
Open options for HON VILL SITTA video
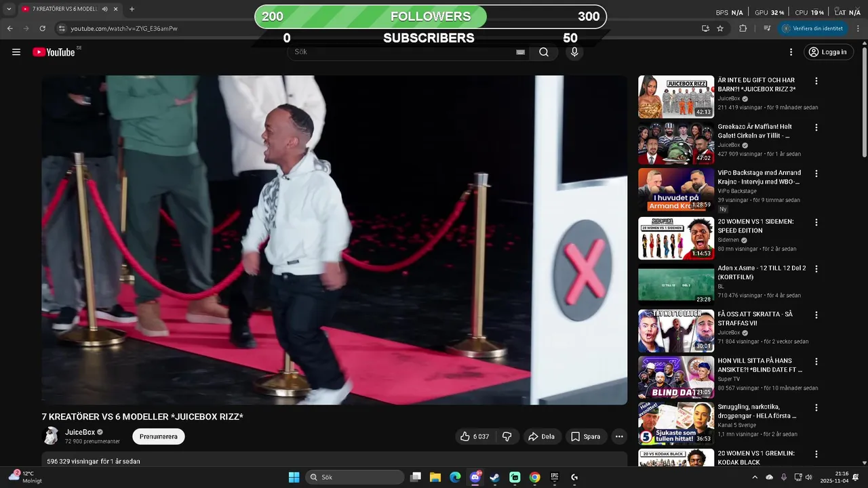tap(816, 362)
